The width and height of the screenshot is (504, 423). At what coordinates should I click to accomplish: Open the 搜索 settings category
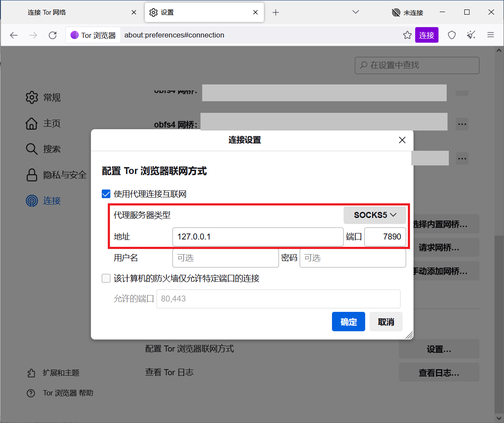[43, 149]
